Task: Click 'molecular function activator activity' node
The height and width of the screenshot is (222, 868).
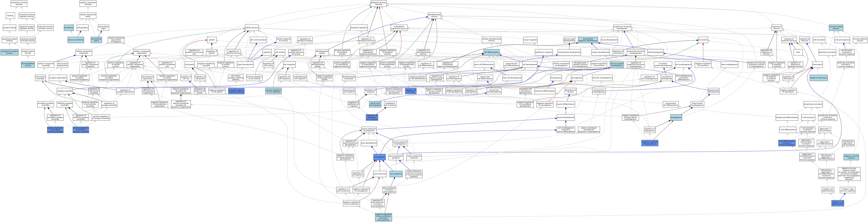Action: 45,28
